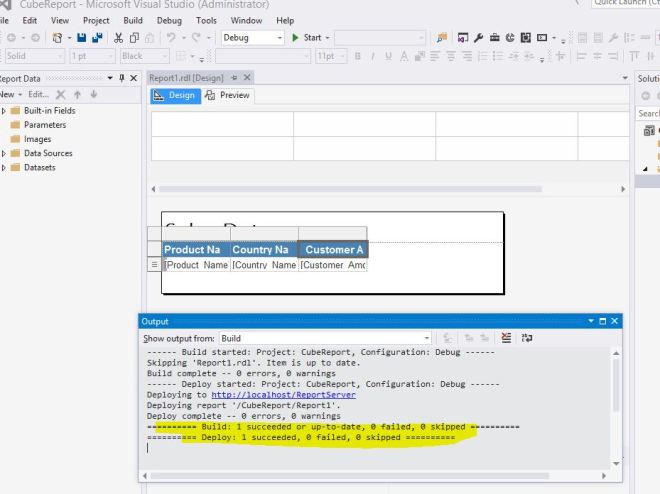
Task: Switch to the Preview tab
Action: coord(228,96)
